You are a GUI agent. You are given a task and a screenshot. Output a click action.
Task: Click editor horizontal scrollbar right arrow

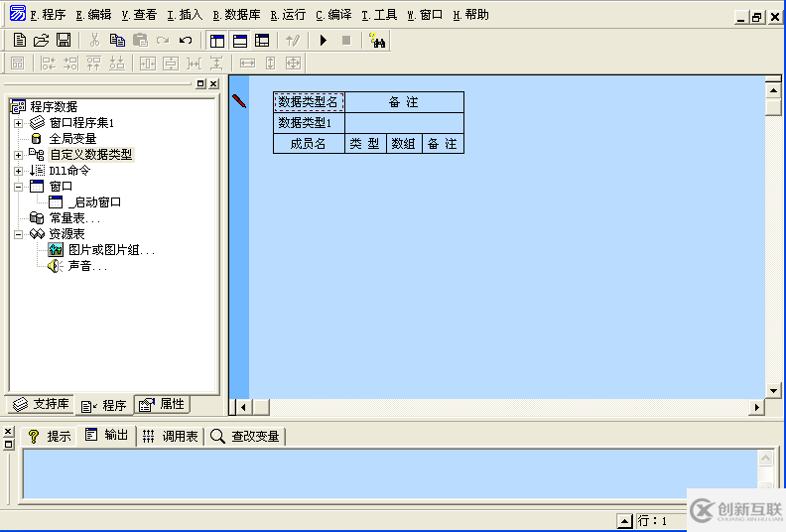point(757,407)
